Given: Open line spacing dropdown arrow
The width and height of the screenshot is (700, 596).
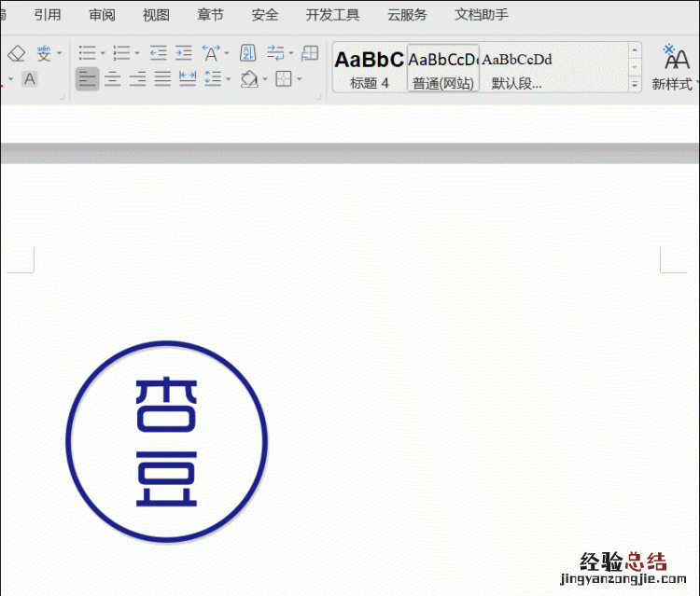Looking at the screenshot, I should coord(229,79).
